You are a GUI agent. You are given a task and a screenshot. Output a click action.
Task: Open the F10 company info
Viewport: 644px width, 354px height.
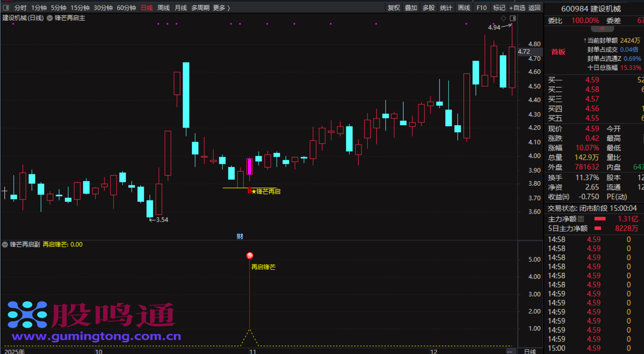(x=481, y=8)
